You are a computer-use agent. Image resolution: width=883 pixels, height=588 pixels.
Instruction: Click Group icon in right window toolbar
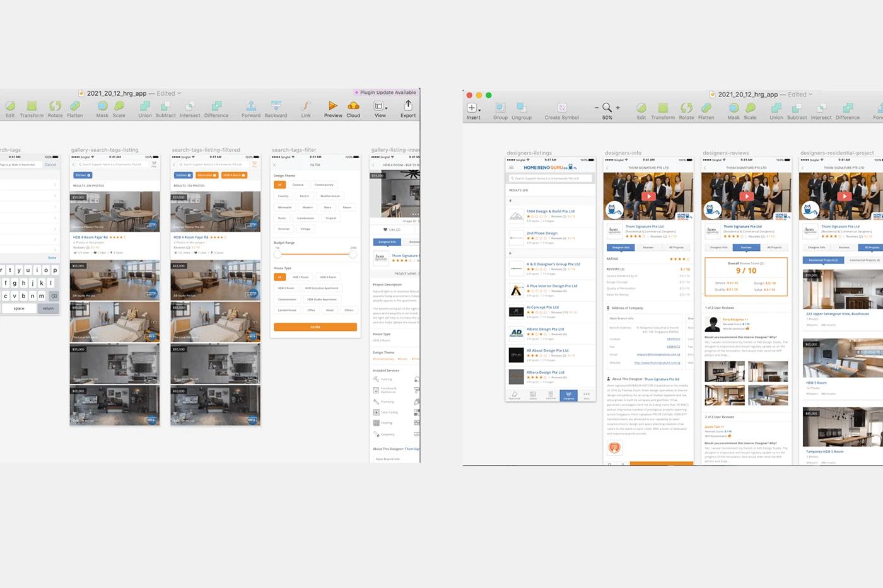(500, 108)
